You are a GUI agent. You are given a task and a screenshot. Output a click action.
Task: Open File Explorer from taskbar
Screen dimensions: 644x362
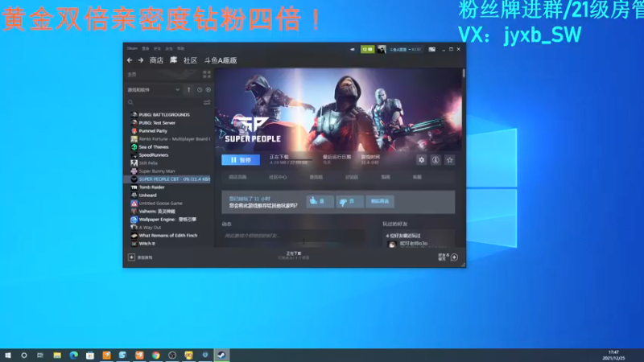tap(57, 356)
